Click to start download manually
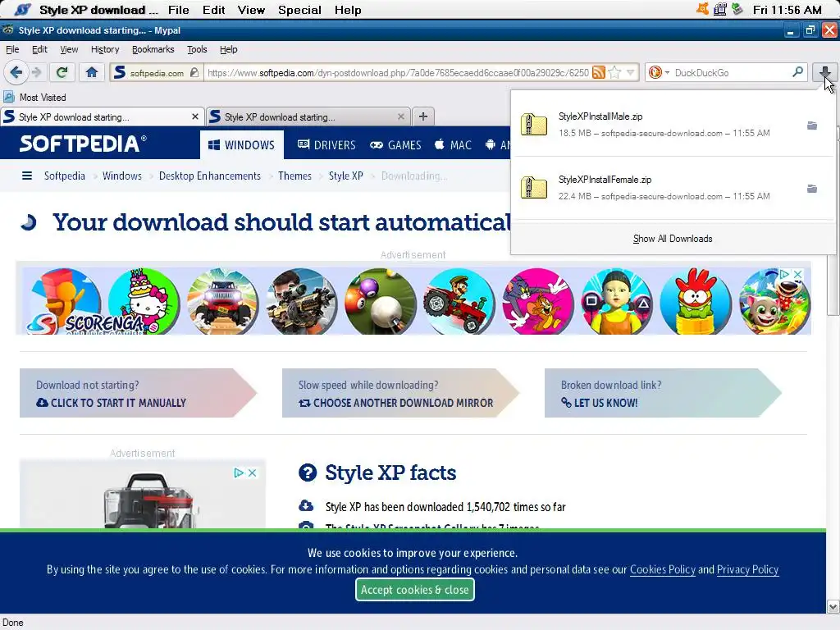The height and width of the screenshot is (630, 840). (138, 393)
